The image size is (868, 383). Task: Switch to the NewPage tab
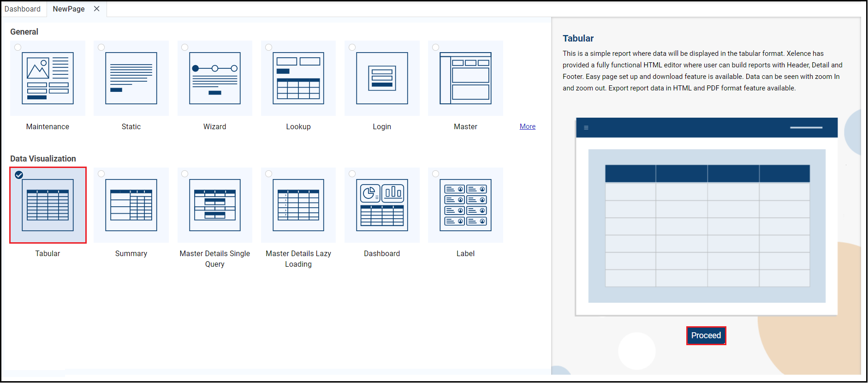(69, 9)
